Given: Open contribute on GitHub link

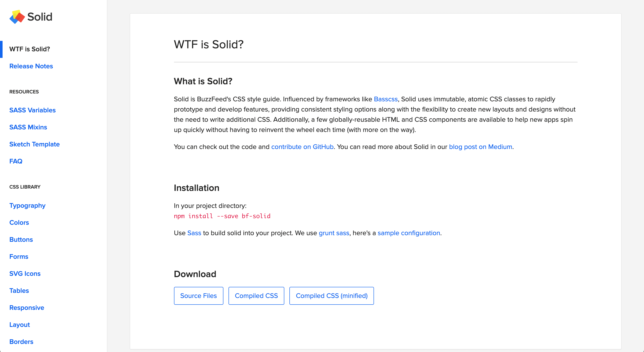Looking at the screenshot, I should click(302, 147).
